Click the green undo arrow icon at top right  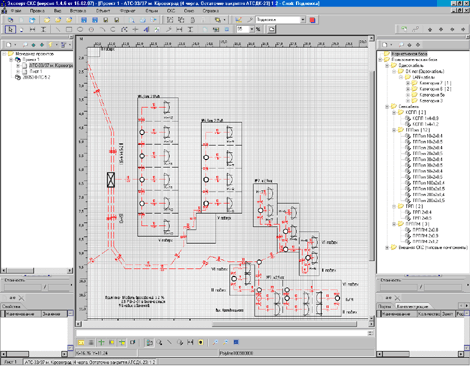[x=404, y=29]
